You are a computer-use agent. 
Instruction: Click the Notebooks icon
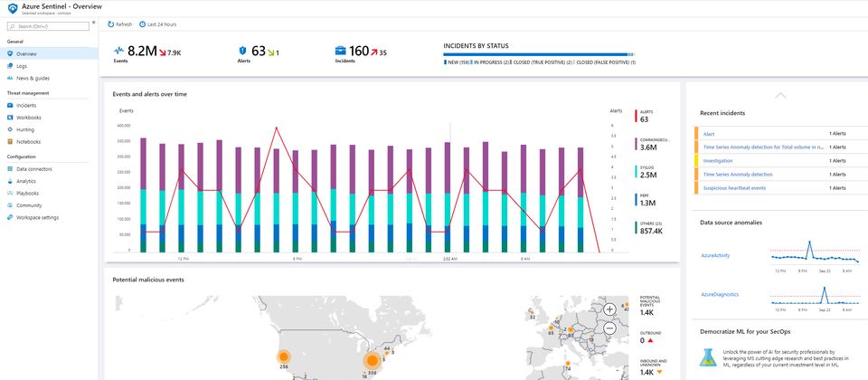coord(10,142)
